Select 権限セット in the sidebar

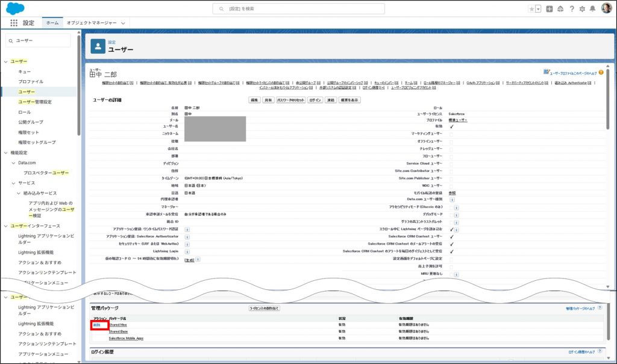coord(28,132)
